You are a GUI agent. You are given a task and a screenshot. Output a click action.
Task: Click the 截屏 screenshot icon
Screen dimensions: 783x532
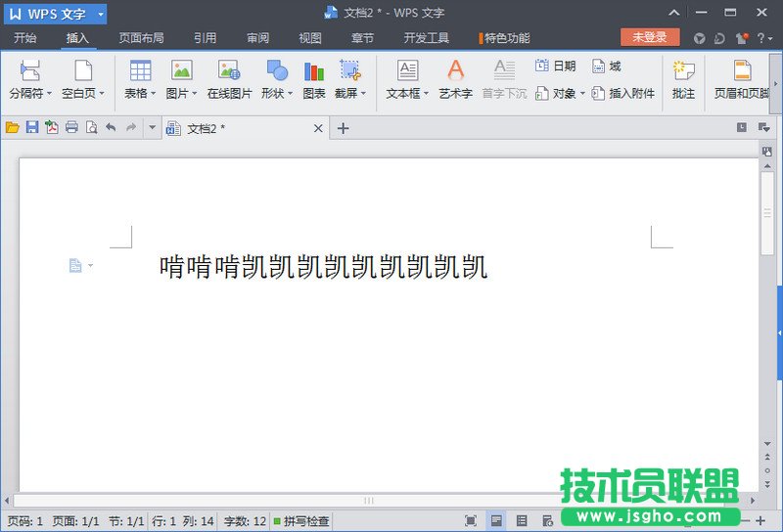click(350, 70)
